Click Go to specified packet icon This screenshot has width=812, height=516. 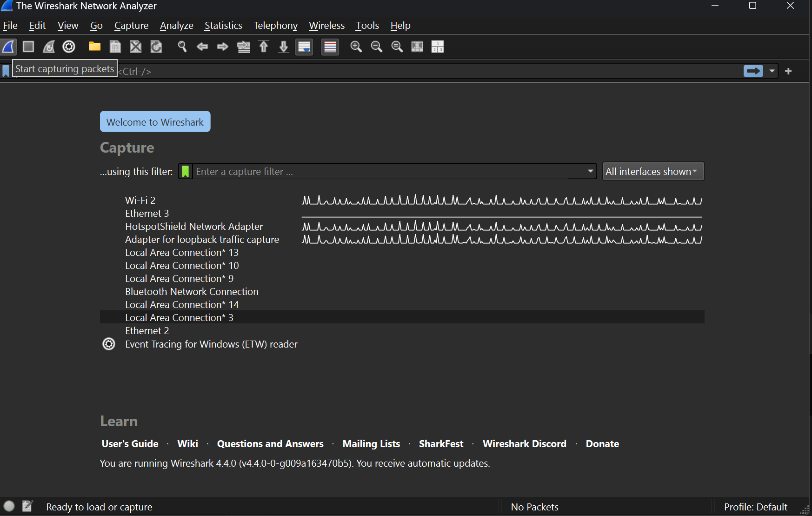tap(243, 47)
